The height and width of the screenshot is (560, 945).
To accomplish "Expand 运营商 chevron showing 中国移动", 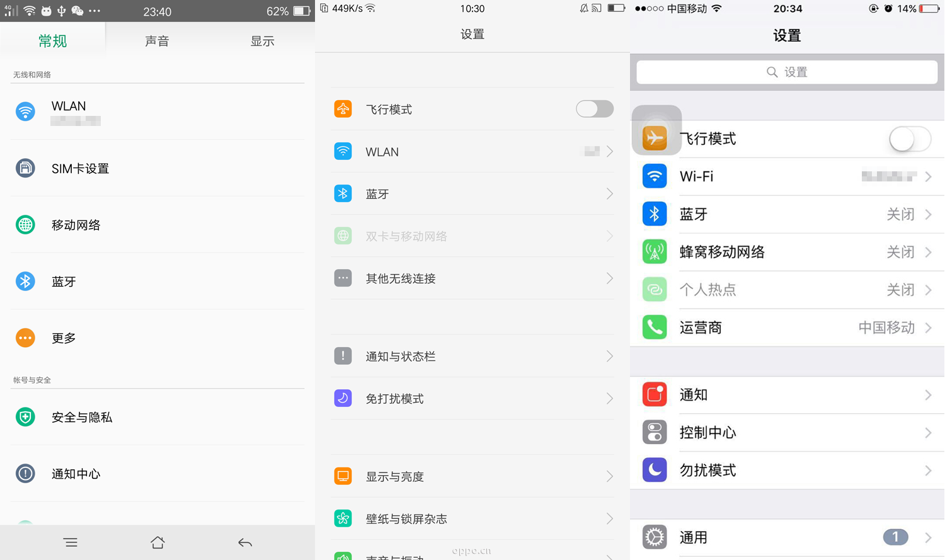I will pos(929,328).
